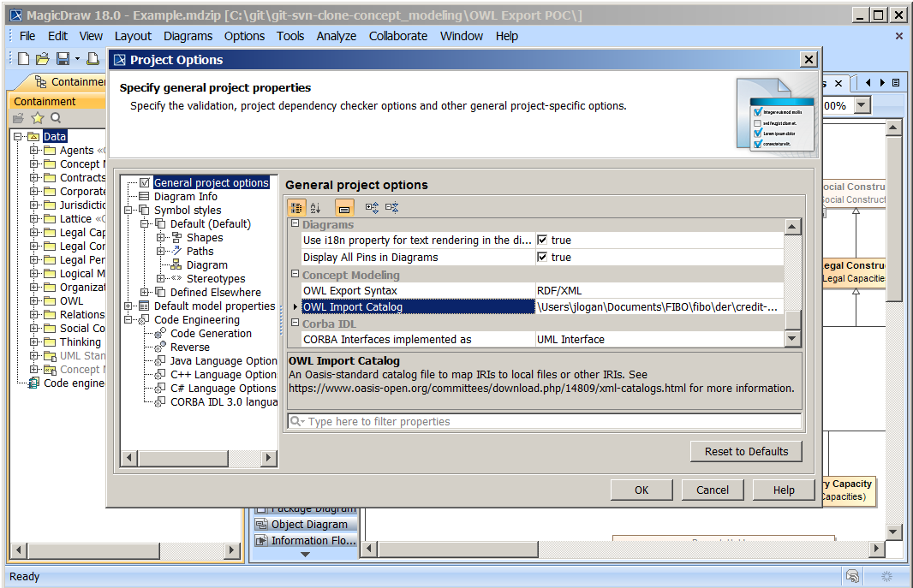Click the filter search magnifier icon
This screenshot has height=588, width=913.
297,421
